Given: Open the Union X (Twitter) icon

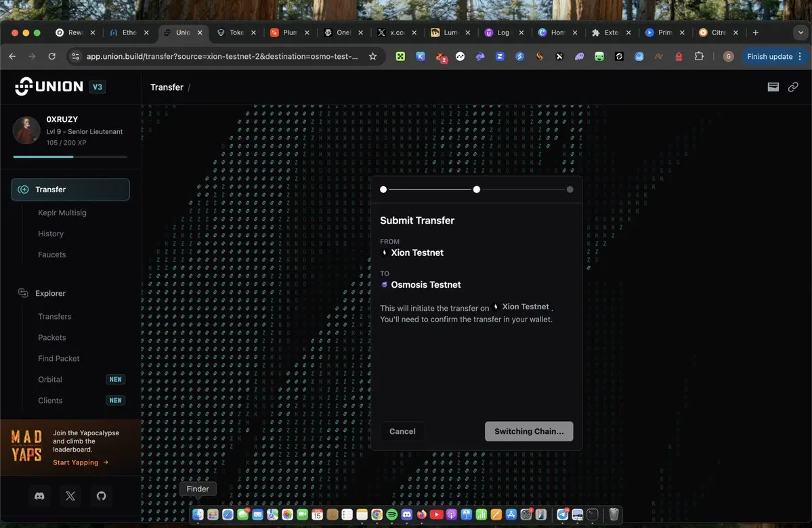Looking at the screenshot, I should coord(70,496).
